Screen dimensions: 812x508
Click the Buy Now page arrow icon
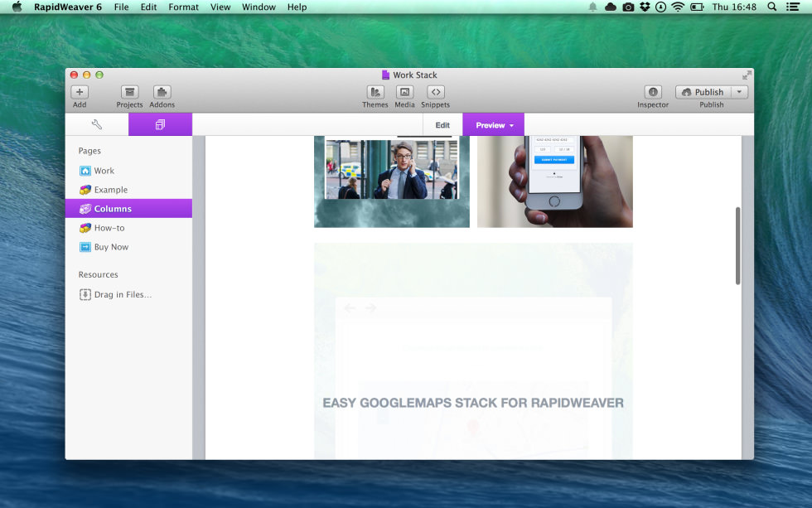85,247
